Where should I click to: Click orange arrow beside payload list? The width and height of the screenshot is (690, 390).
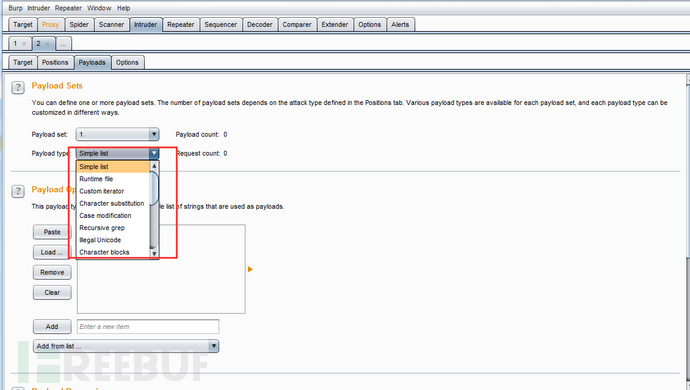click(x=250, y=269)
